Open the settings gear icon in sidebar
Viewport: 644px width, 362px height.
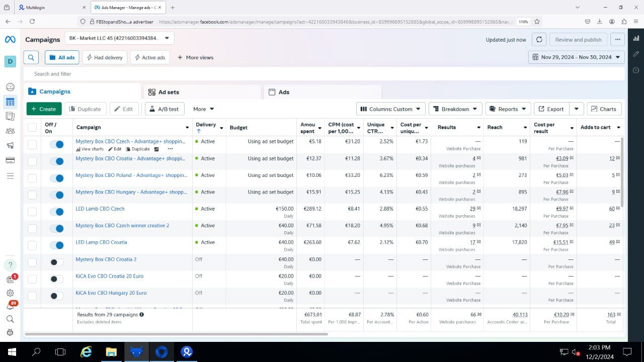pos(10,293)
